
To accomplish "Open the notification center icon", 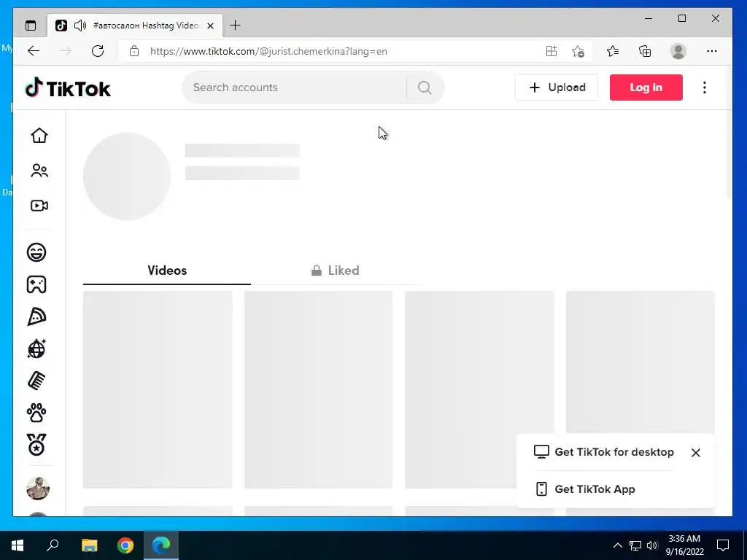I will click(723, 545).
